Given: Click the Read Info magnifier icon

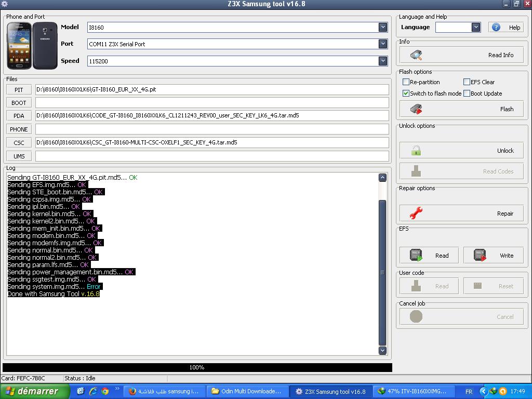Looking at the screenshot, I should coord(416,55).
